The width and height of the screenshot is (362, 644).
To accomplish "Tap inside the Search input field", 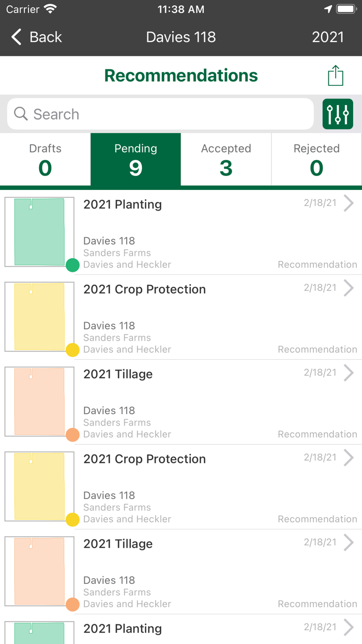I will (x=155, y=113).
